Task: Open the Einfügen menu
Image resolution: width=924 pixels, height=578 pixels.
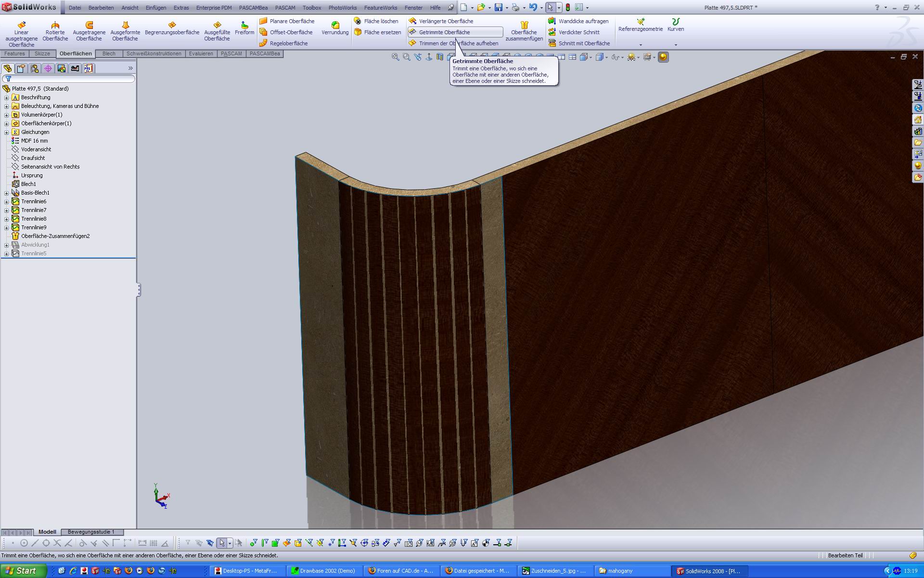Action: point(155,8)
